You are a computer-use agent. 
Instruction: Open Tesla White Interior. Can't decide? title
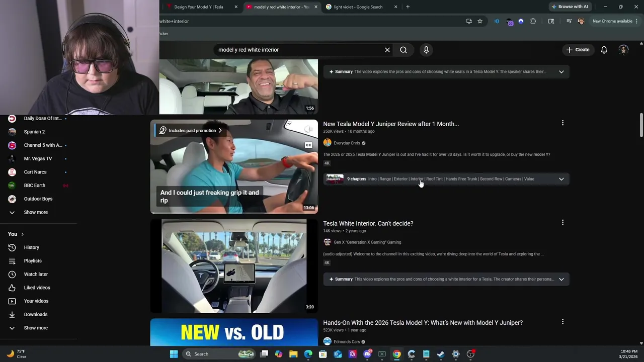point(368,223)
